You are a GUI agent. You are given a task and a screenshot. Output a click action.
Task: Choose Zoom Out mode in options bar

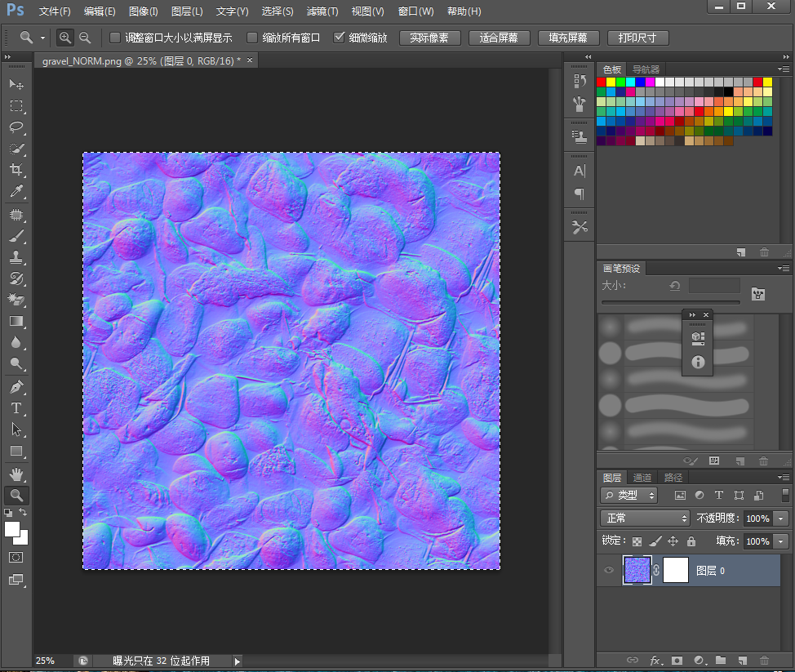point(85,38)
